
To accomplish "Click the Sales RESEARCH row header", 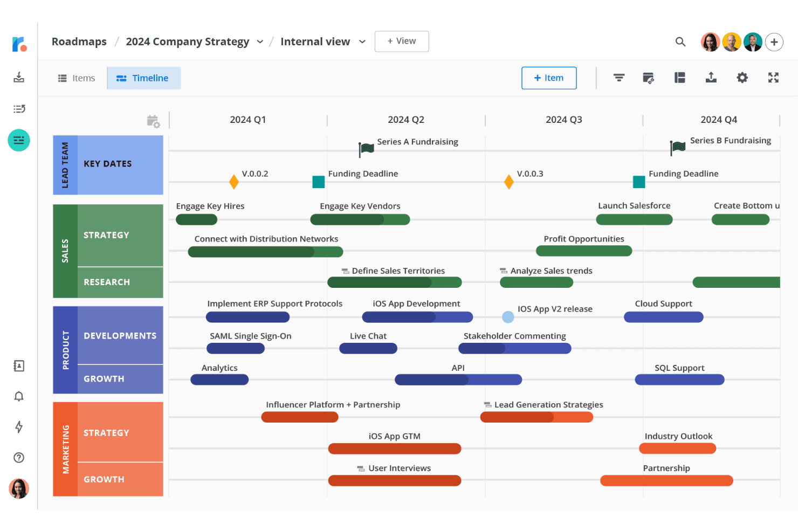I will click(x=120, y=282).
